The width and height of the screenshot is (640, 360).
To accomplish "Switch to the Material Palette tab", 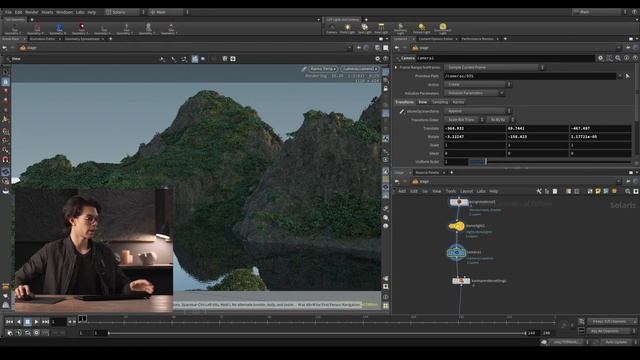I will coord(427,172).
